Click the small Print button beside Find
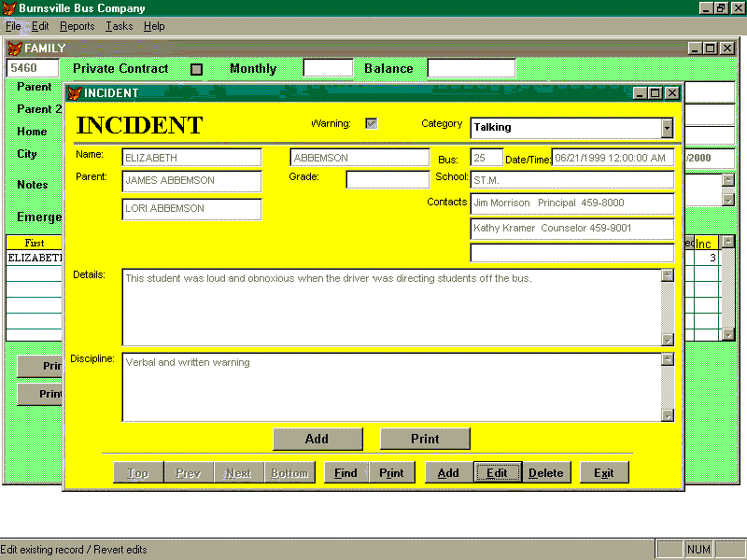Viewport: 747px width, 560px height. pyautogui.click(x=391, y=473)
